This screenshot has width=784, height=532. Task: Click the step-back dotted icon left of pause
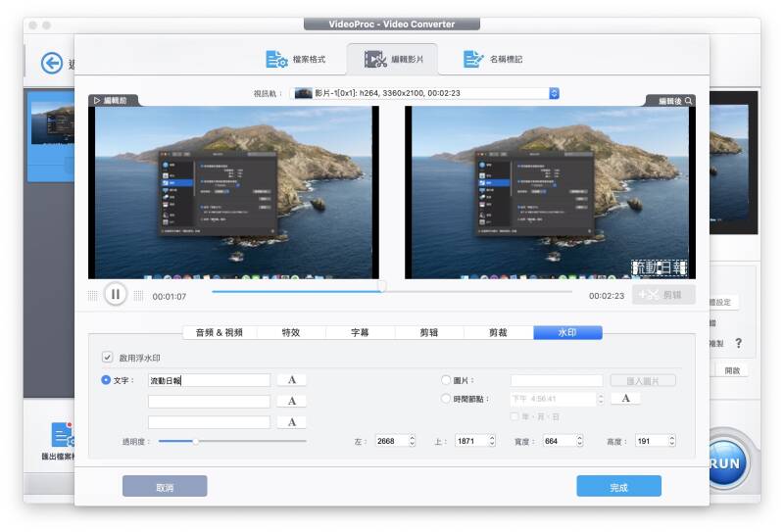(92, 296)
